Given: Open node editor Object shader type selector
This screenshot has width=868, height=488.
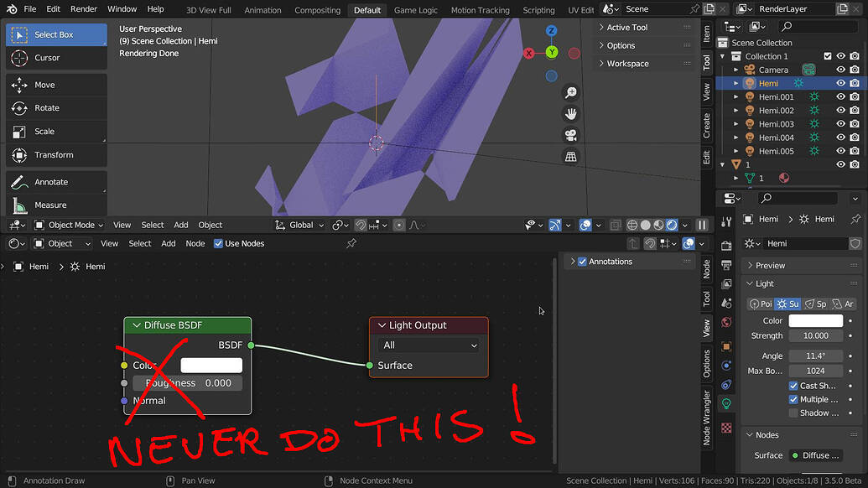Looking at the screenshot, I should point(61,243).
